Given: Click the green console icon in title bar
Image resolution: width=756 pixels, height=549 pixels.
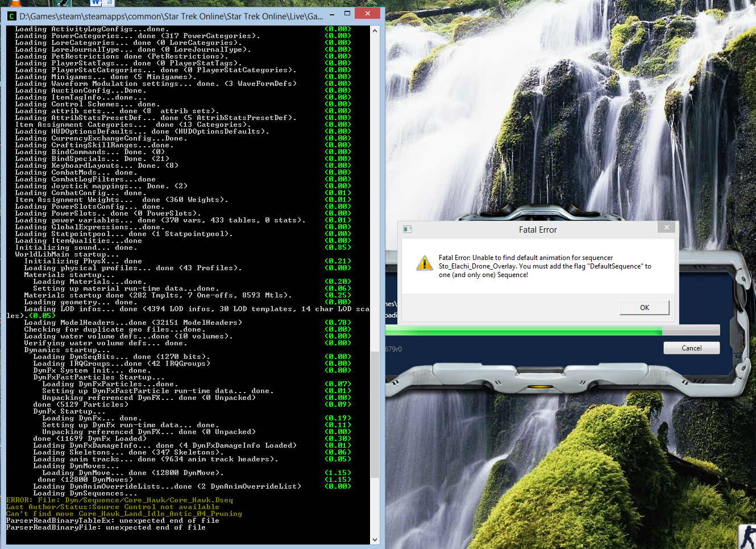Looking at the screenshot, I should pyautogui.click(x=11, y=16).
